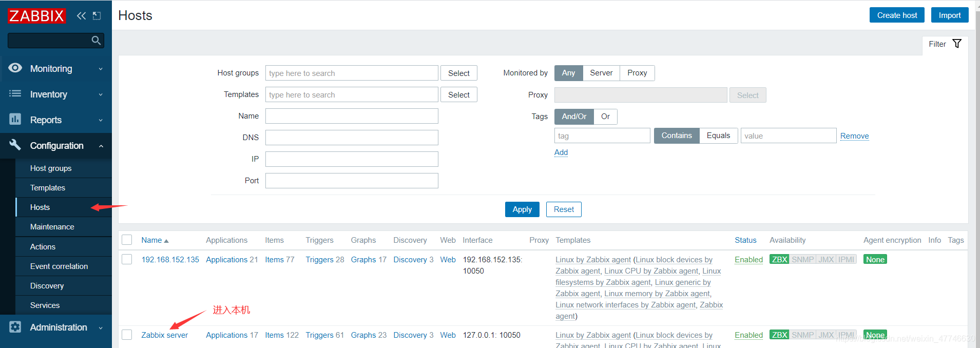Open Host groups in Configuration menu
Viewport: 980px width, 348px height.
(x=64, y=168)
